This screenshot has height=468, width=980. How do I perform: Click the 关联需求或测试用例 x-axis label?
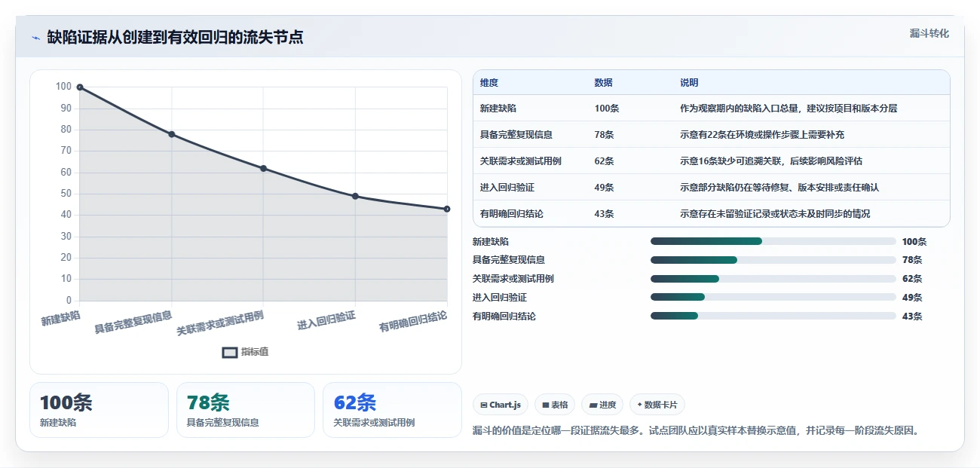(220, 323)
